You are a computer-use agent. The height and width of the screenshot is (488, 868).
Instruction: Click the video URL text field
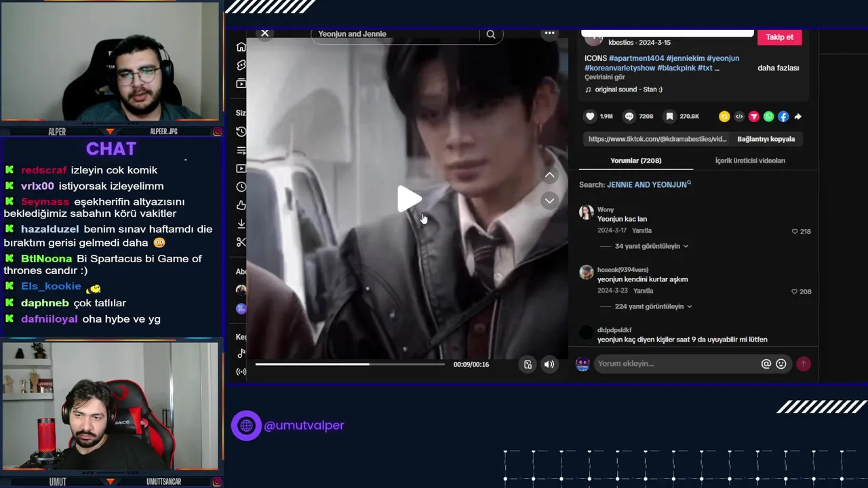(657, 139)
